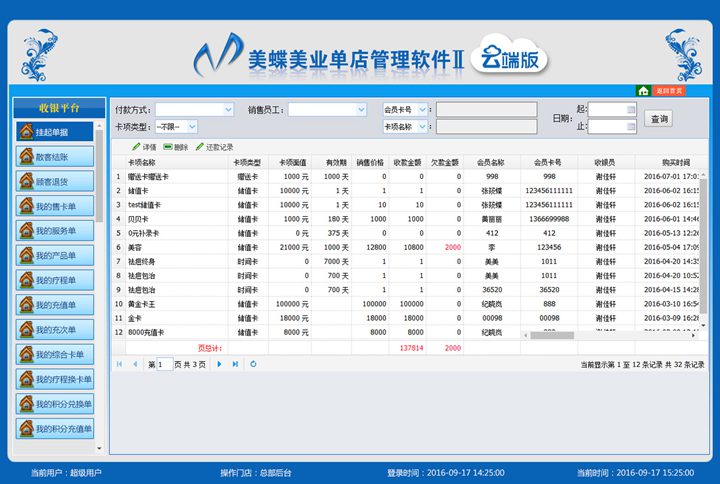Click the page number input box

click(164, 364)
